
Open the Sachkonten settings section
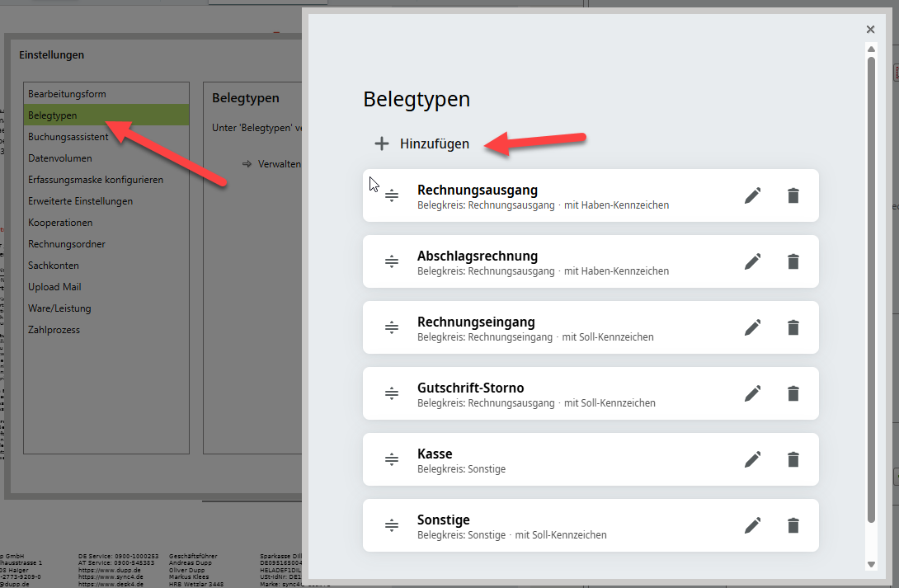pyautogui.click(x=54, y=266)
